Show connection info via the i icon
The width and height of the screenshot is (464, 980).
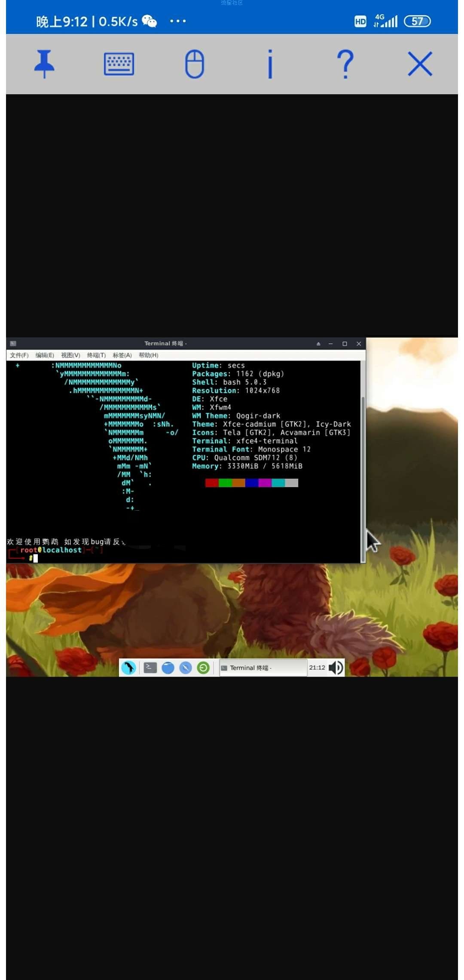(x=270, y=64)
